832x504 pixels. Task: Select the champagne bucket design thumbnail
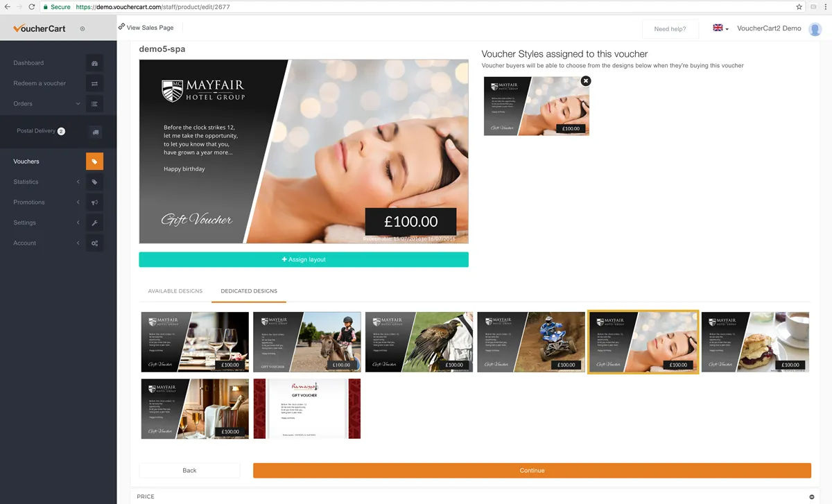(x=195, y=409)
